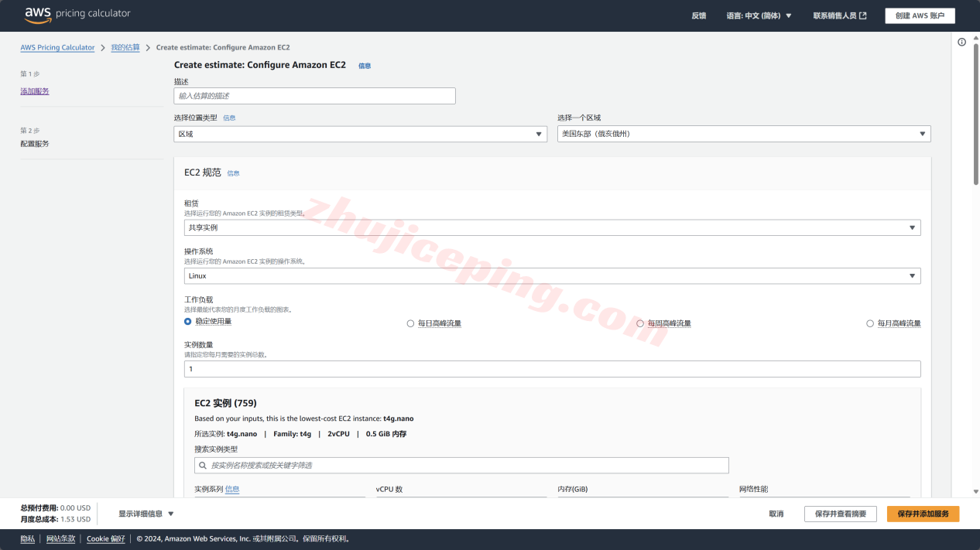Click the orange 保存并添加服务 button
The image size is (980, 550).
(x=923, y=514)
